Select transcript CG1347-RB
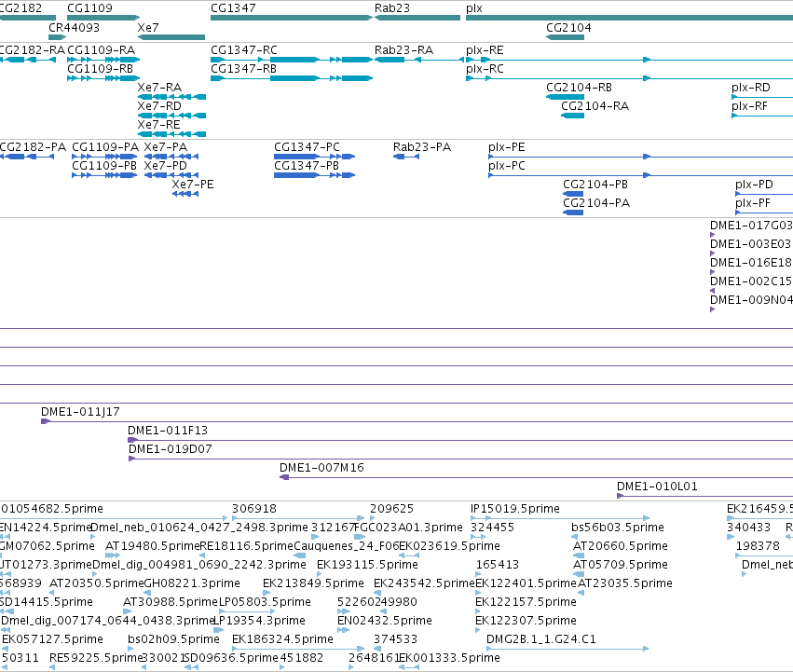Screen dimensions: 793x672 [292, 78]
